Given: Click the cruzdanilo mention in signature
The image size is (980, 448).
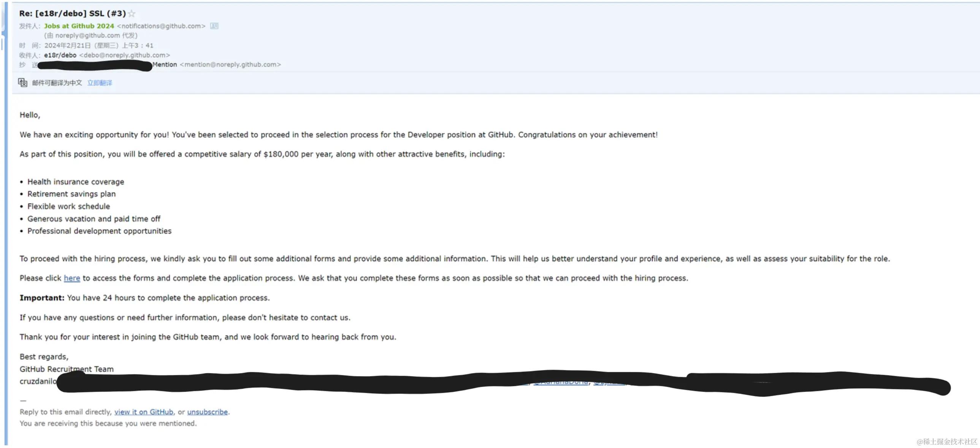Looking at the screenshot, I should click(37, 381).
